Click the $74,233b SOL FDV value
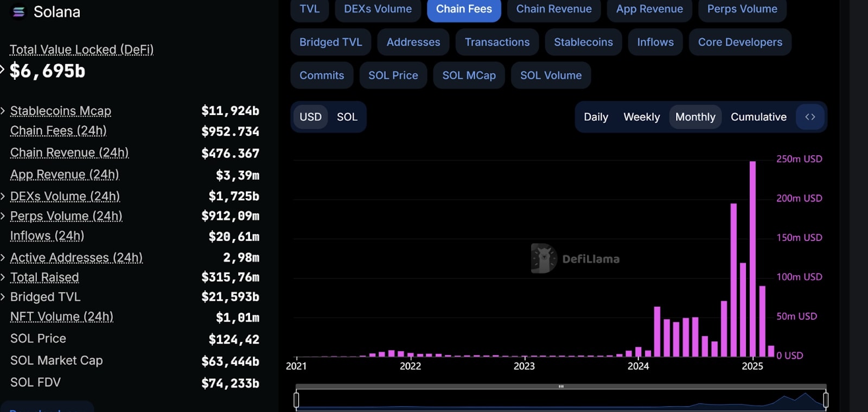868x412 pixels. click(x=230, y=384)
